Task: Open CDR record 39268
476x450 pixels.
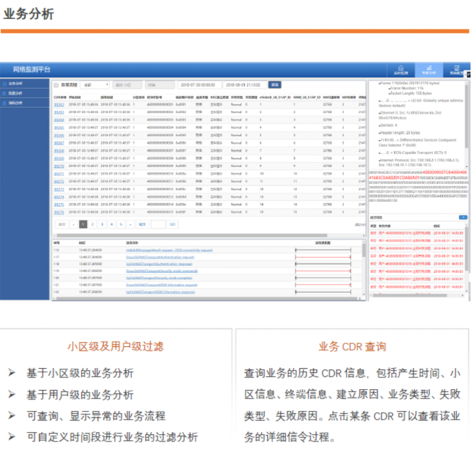Action: (x=59, y=151)
